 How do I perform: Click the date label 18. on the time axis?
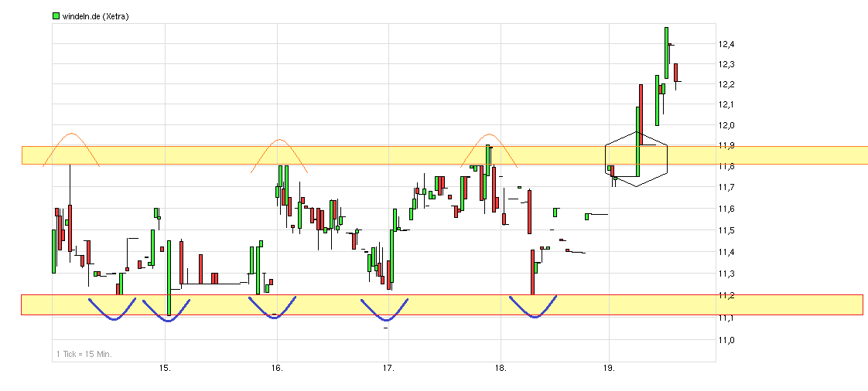501,368
